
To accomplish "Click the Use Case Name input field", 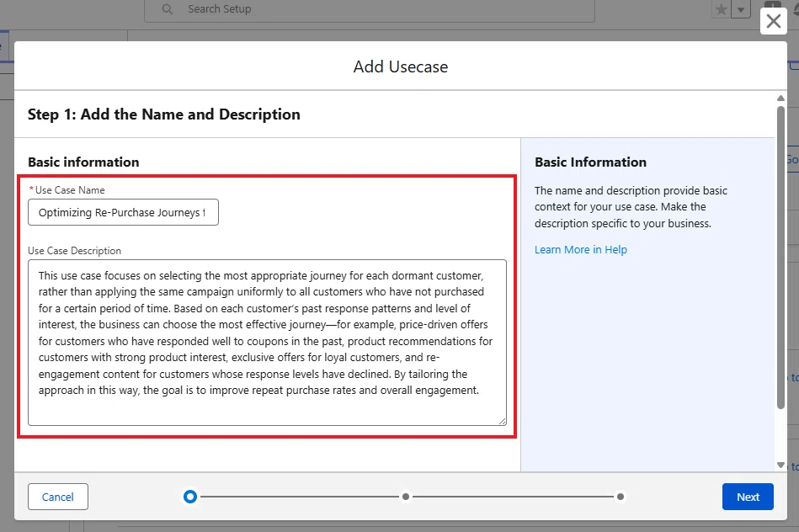I will coord(123,212).
